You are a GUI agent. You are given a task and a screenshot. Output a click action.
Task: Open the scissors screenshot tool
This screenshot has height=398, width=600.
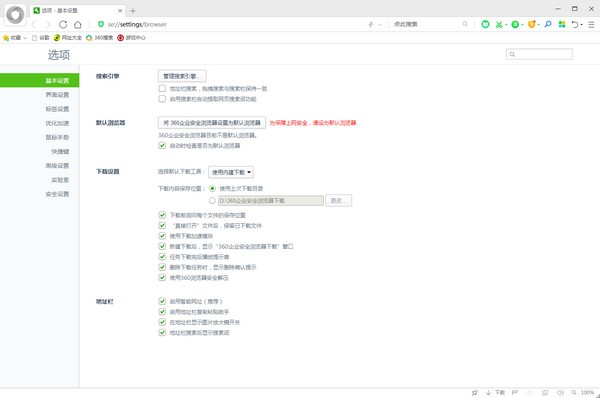499,24
